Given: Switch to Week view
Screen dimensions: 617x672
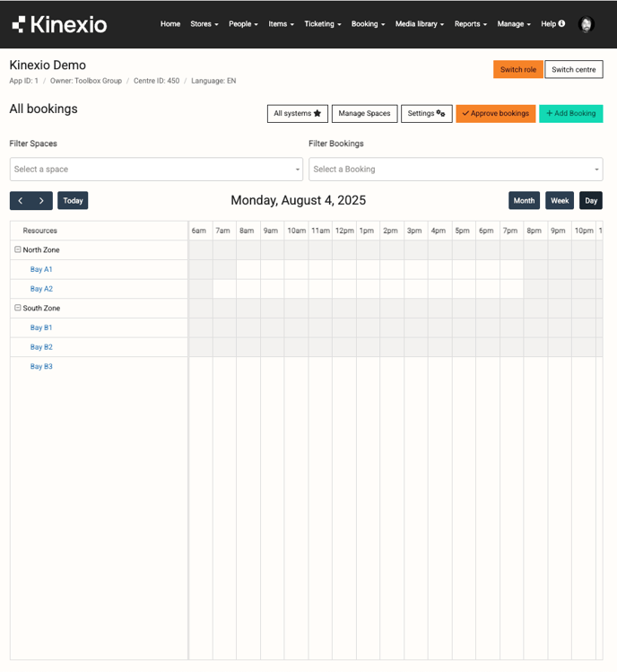Looking at the screenshot, I should pyautogui.click(x=560, y=201).
